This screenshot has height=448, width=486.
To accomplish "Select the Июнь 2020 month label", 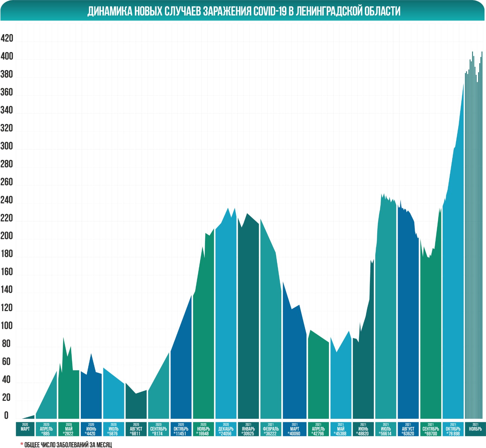I will 91,429.
